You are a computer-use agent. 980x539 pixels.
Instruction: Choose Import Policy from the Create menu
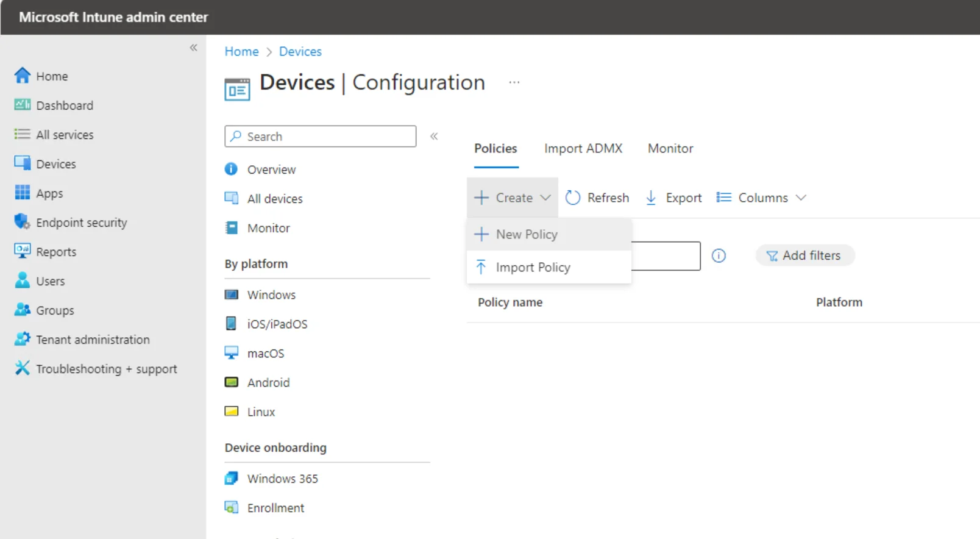tap(549, 267)
